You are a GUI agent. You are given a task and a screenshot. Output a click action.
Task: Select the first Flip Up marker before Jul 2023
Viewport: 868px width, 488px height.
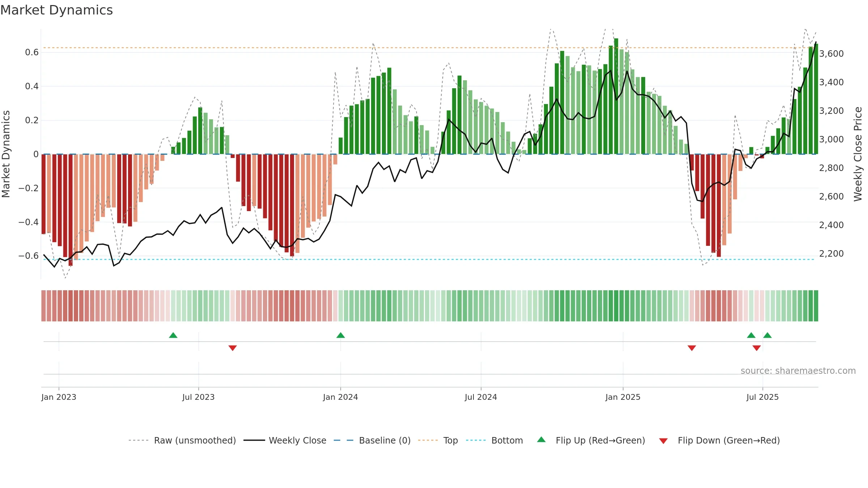pyautogui.click(x=173, y=335)
